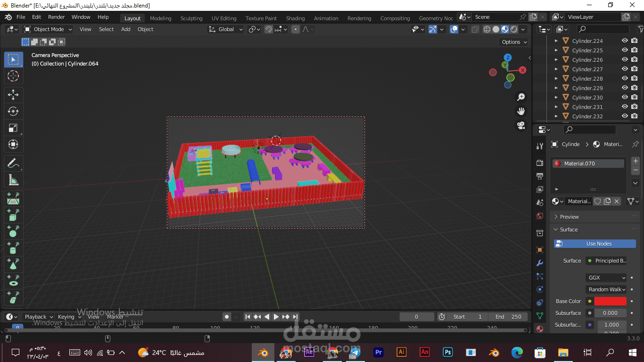This screenshot has height=362, width=644.
Task: Activate the 3D Cursor tool
Action: [13, 76]
